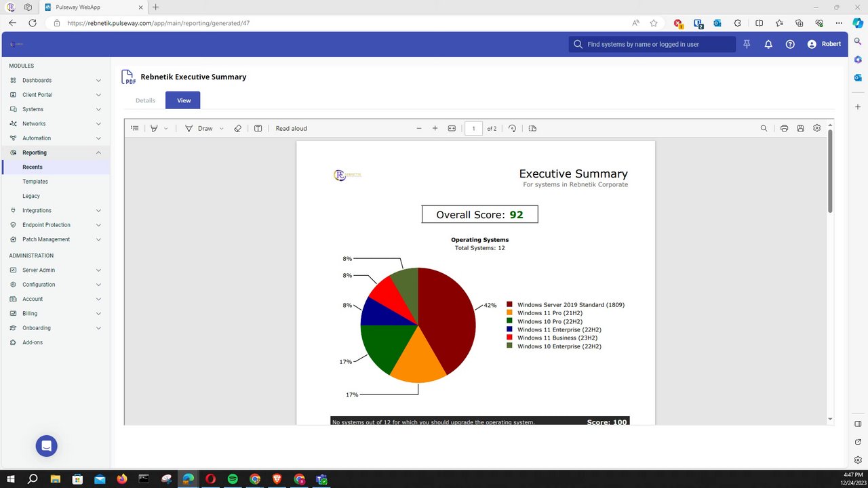
Task: Click the browser Read aloud icon in address bar
Action: tap(635, 22)
